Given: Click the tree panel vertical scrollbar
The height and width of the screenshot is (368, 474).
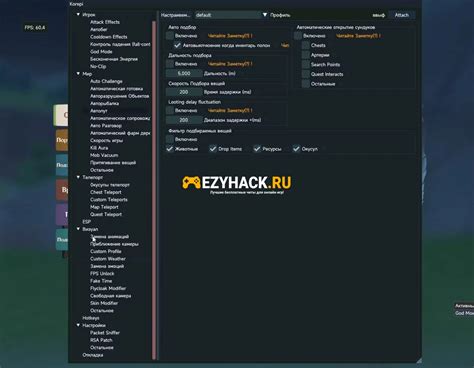Looking at the screenshot, I should point(154,190).
